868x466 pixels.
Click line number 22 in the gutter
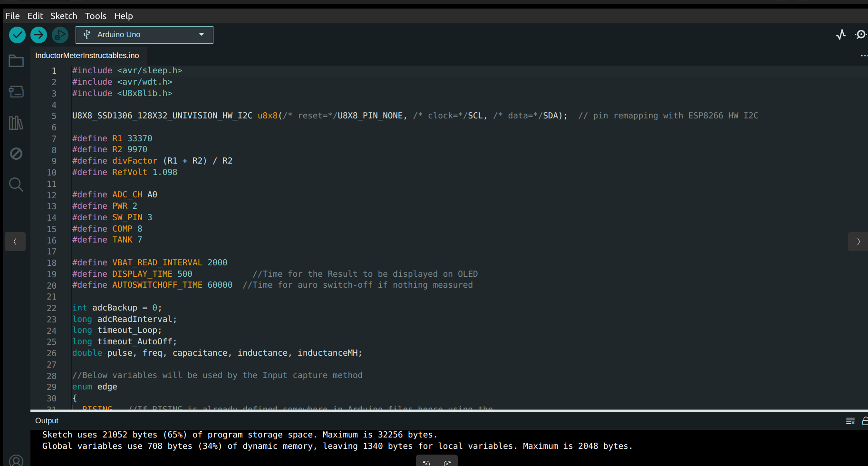tap(51, 308)
